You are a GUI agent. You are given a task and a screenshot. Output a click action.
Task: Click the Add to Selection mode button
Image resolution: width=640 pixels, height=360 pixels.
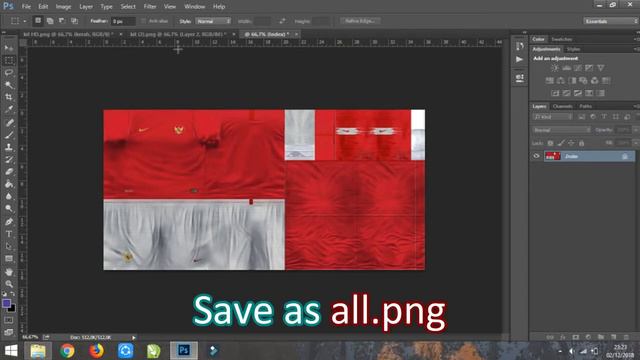50,21
